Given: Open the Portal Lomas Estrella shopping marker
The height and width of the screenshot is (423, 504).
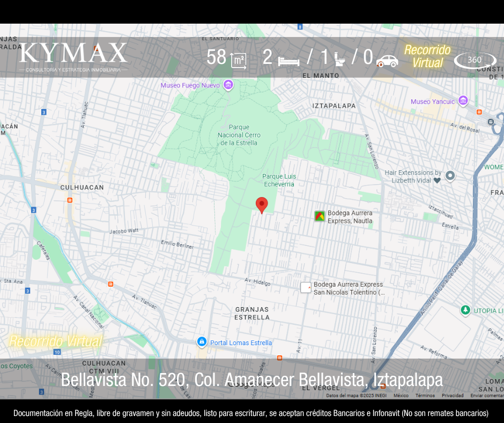Looking at the screenshot, I should [202, 342].
